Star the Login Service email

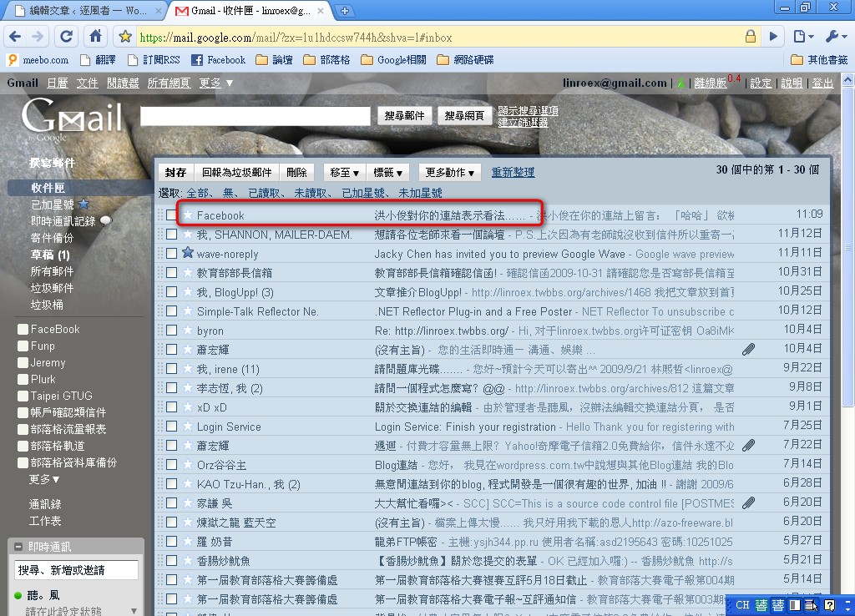[188, 427]
